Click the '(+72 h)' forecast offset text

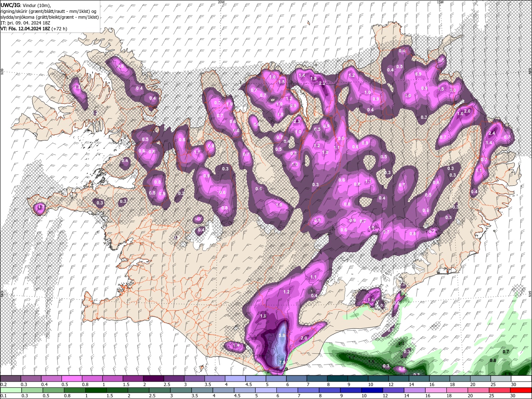pos(60,29)
